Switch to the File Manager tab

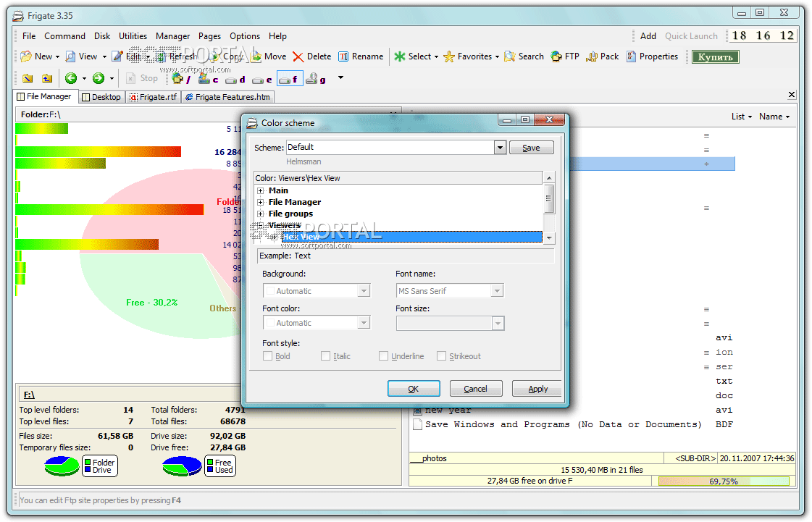pyautogui.click(x=45, y=97)
